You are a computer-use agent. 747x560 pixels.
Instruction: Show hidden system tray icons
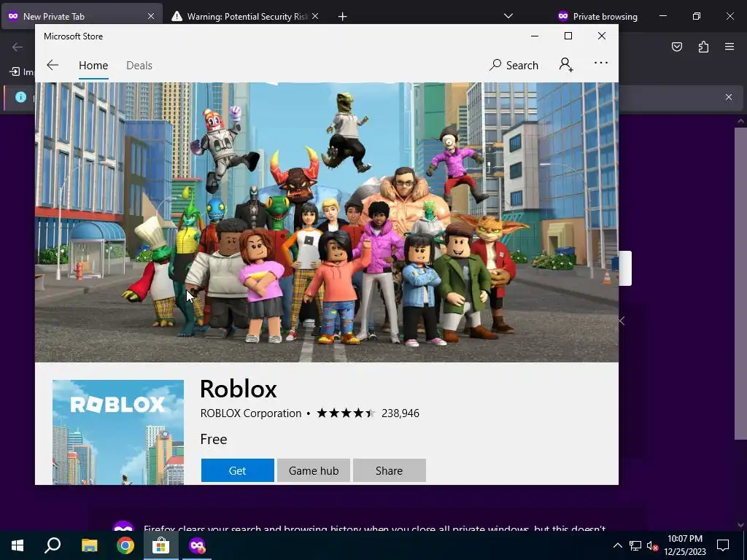[617, 545]
